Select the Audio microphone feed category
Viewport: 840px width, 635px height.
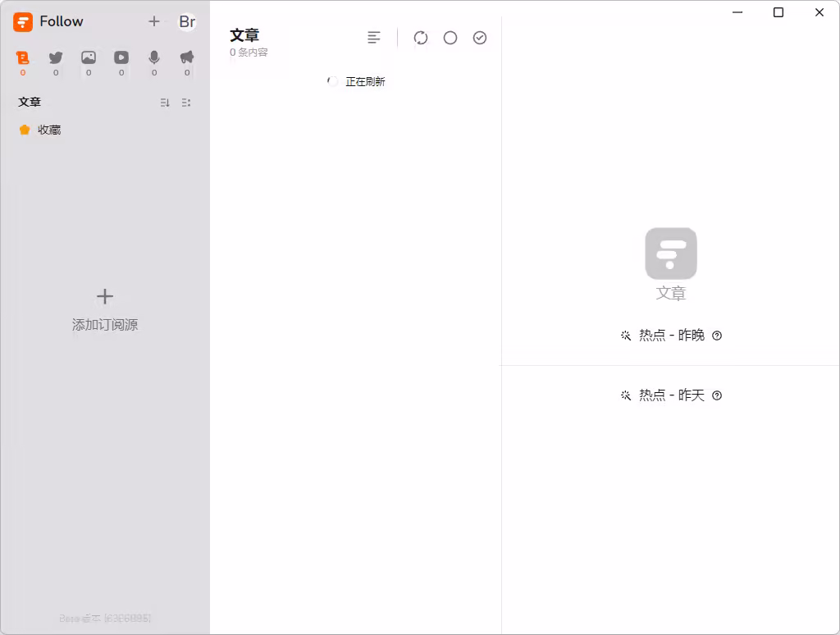pyautogui.click(x=154, y=57)
